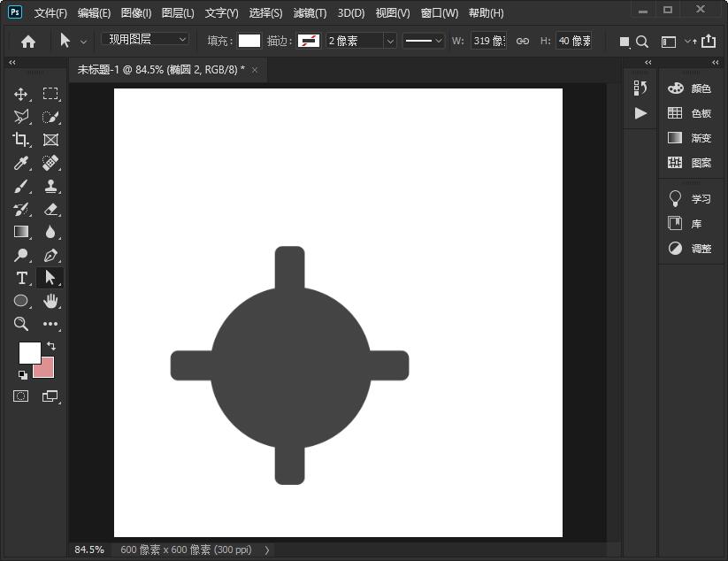Activate the Hand tool
The height and width of the screenshot is (561, 728).
(x=50, y=301)
